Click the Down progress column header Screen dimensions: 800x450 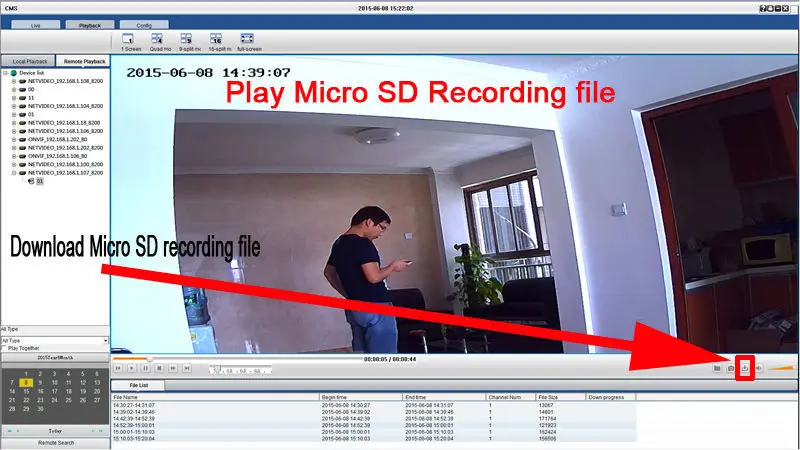click(611, 397)
